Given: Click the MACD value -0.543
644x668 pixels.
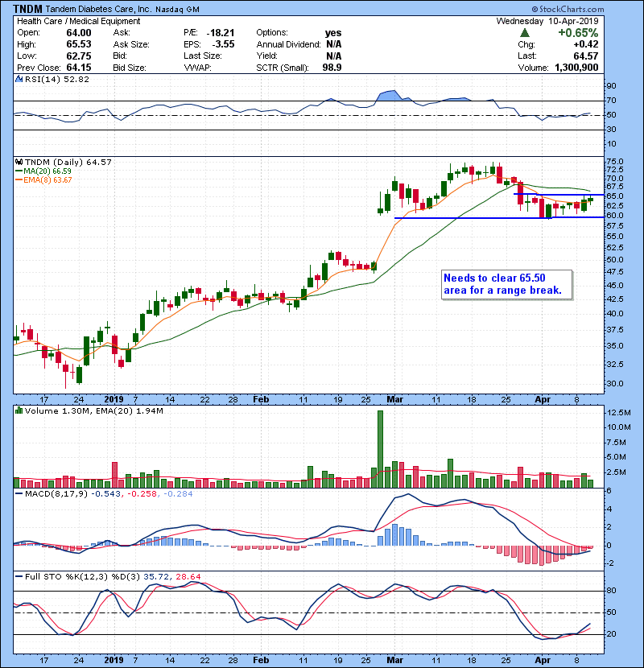Looking at the screenshot, I should tap(107, 494).
